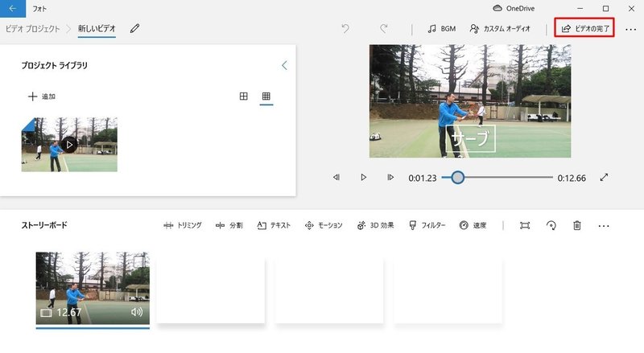Image resolution: width=644 pixels, height=353 pixels.
Task: Open the トリミング trim tool
Action: (x=183, y=225)
